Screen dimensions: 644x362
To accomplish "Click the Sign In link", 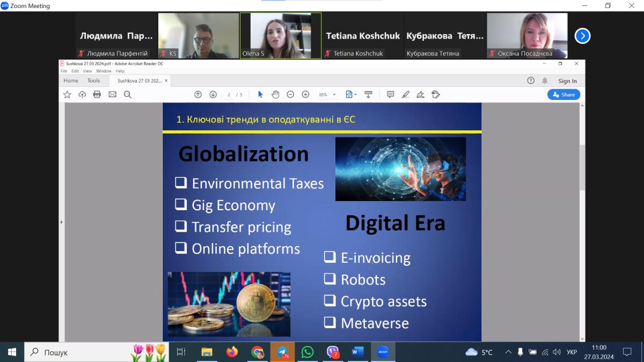I will 567,81.
